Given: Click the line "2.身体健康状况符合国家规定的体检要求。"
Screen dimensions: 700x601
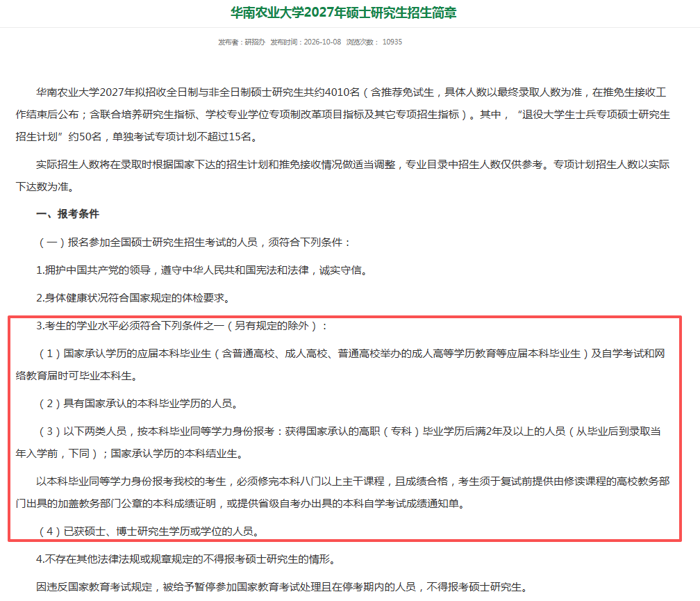Looking at the screenshot, I should click(135, 298).
